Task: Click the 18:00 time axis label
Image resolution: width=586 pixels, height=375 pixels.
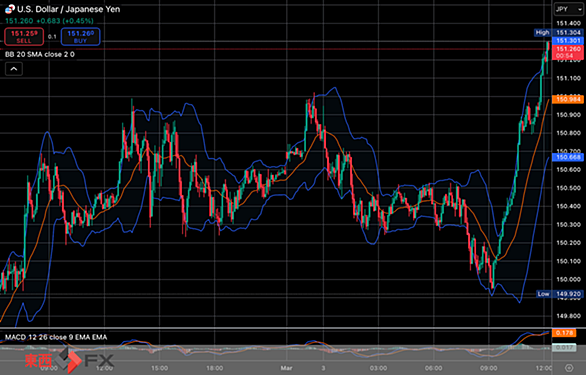Action: tap(214, 368)
